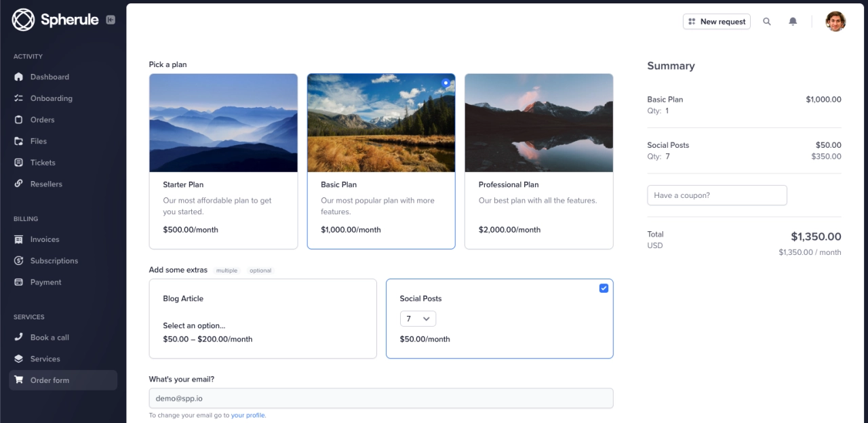Click the email field with demo@spp.io
The width and height of the screenshot is (868, 423).
[x=381, y=399]
